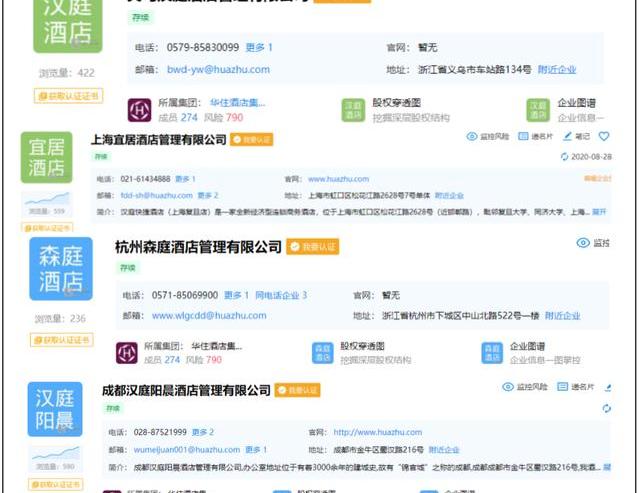Open email link bwd-yw@huazhu.com
Screen dimensions: 640x493
pos(217,69)
